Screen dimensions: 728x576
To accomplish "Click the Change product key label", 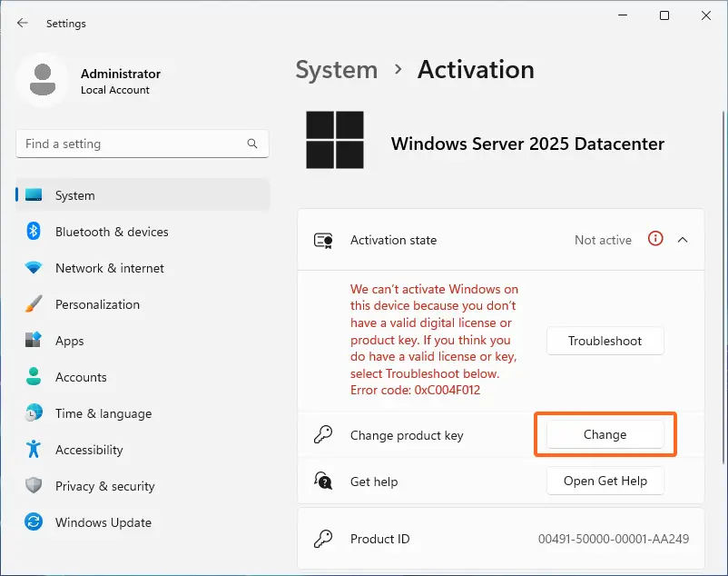I will [x=407, y=435].
